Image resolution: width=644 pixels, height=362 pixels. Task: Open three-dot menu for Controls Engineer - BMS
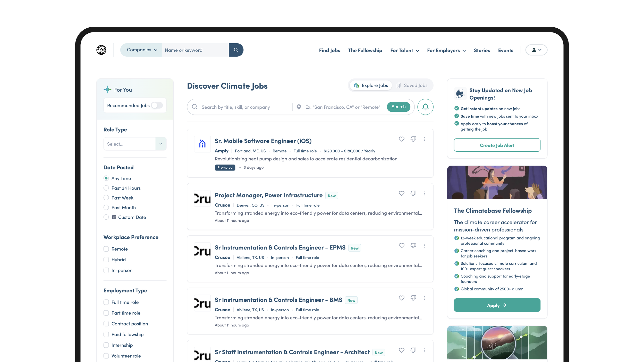[425, 298]
